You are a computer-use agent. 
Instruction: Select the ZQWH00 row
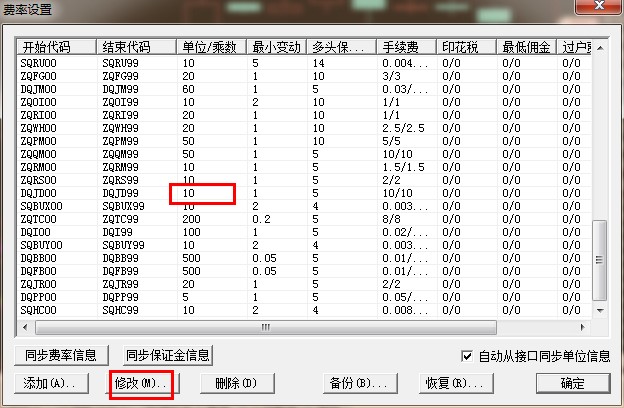click(304, 128)
